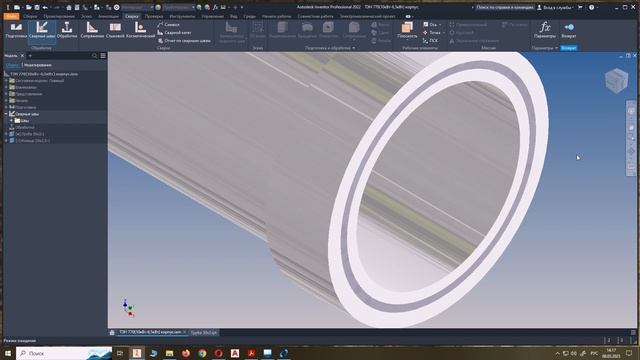Open the help question mark icon
Image resolution: width=640 pixels, height=360 pixels.
[x=591, y=7]
